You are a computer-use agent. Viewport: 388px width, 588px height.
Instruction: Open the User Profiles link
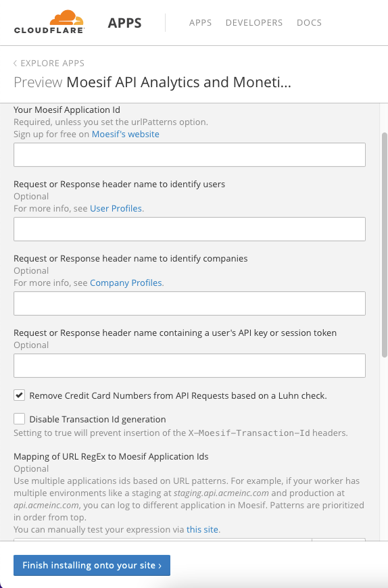pos(116,208)
